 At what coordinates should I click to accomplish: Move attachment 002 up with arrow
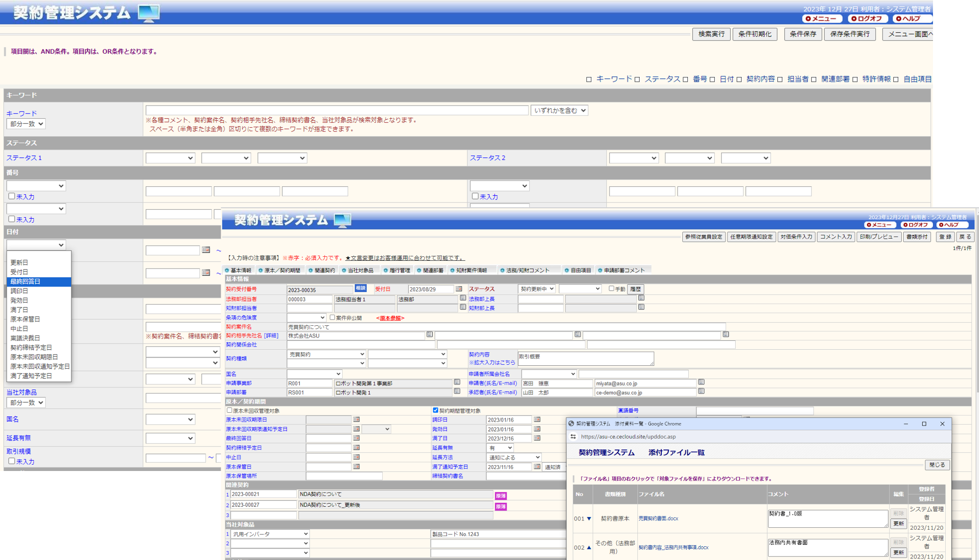[589, 547]
